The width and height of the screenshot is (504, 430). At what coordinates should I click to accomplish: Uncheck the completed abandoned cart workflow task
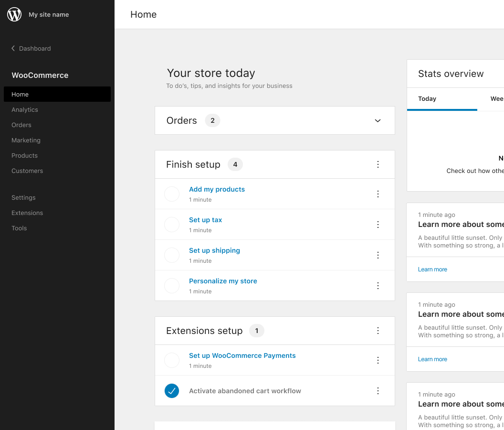click(172, 391)
